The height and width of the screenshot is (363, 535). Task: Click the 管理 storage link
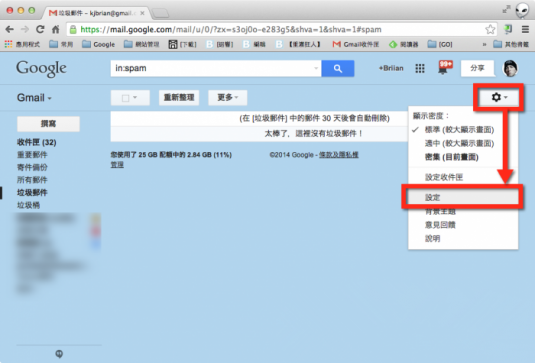point(117,165)
